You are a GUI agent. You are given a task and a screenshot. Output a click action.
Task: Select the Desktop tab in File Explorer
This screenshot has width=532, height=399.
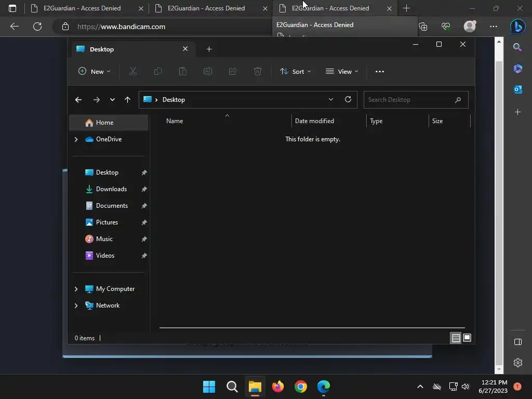point(132,49)
